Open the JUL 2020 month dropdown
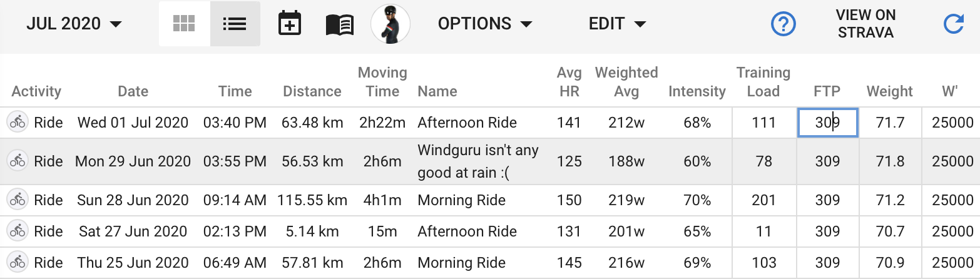This screenshot has width=980, height=279. [x=74, y=24]
